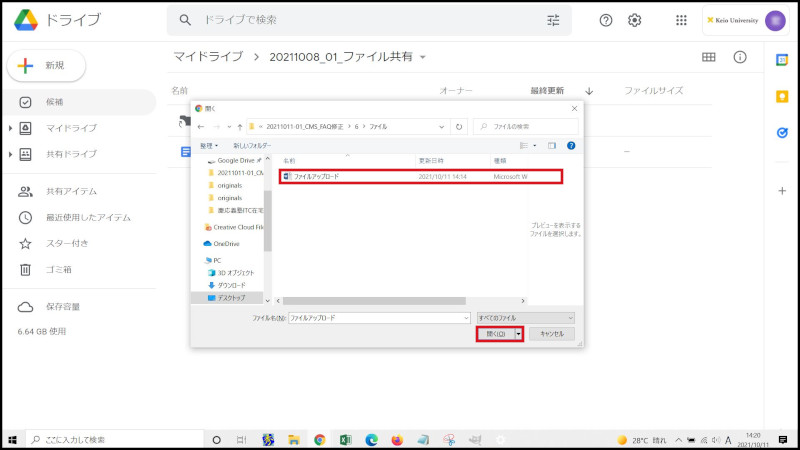Select ゴミ箱 in the Drive sidebar
This screenshot has width=800, height=450.
point(58,269)
